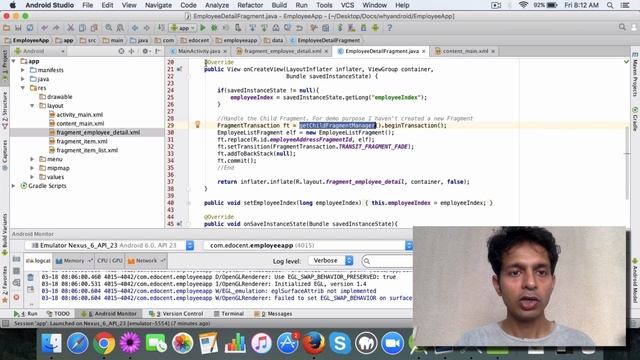Toggle the 1: Project tool window stripe

[4, 67]
